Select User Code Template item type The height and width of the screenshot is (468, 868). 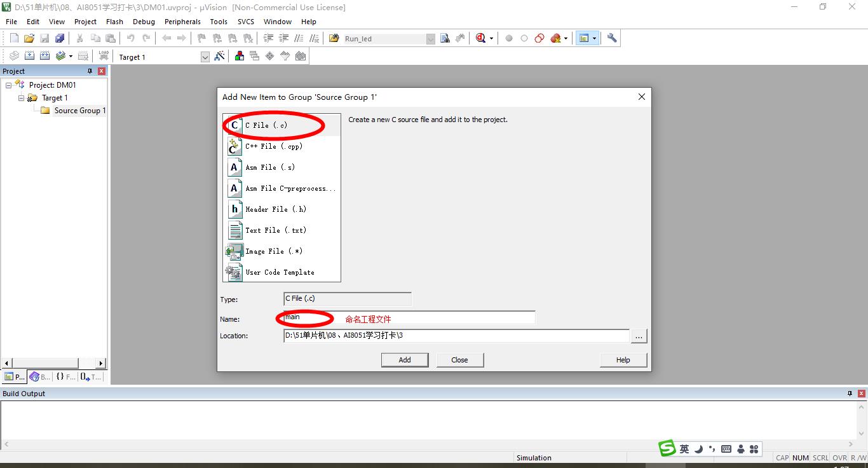pyautogui.click(x=283, y=272)
